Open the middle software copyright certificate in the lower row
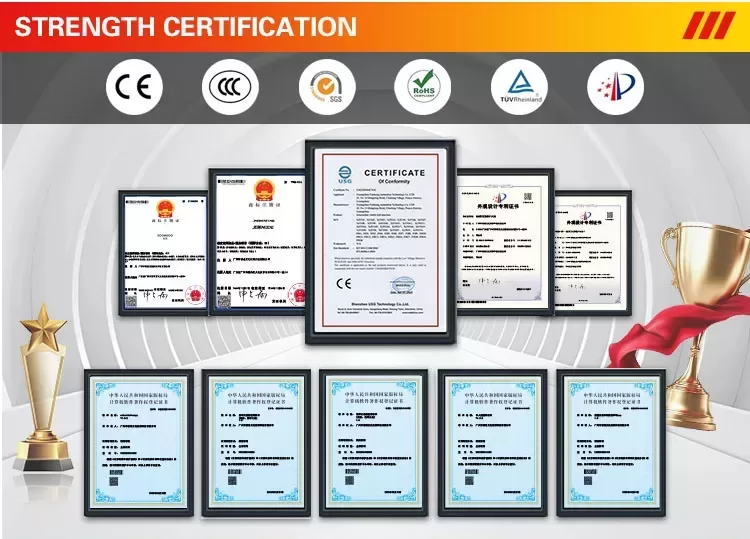This screenshot has width=750, height=539. point(374,443)
